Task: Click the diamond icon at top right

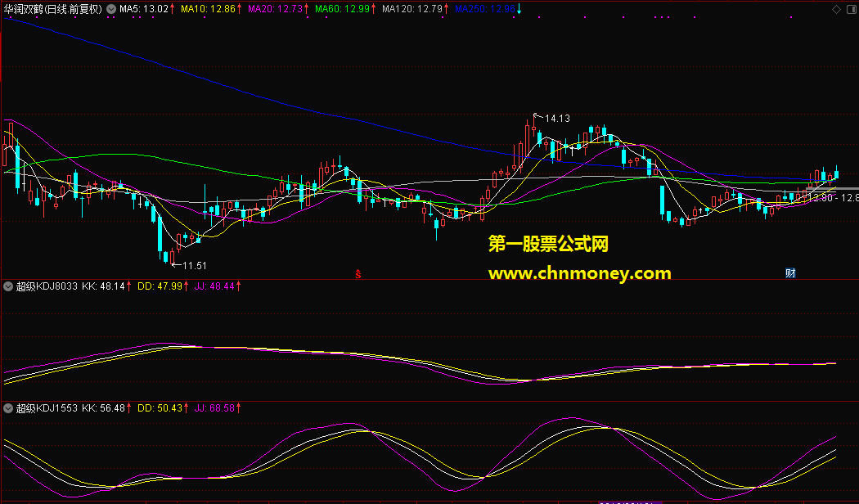Action: pos(836,9)
